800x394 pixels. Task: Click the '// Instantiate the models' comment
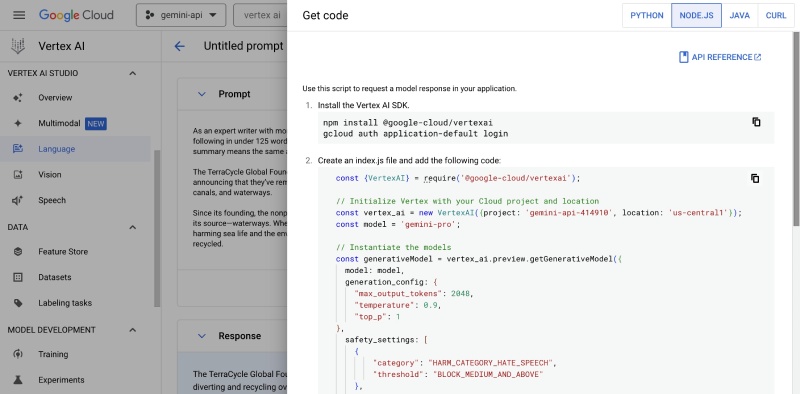point(393,248)
